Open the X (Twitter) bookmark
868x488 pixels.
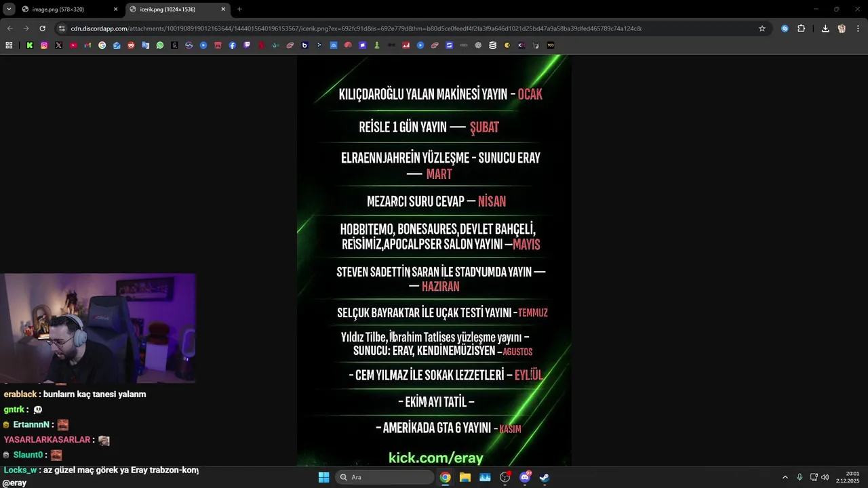pos(58,45)
